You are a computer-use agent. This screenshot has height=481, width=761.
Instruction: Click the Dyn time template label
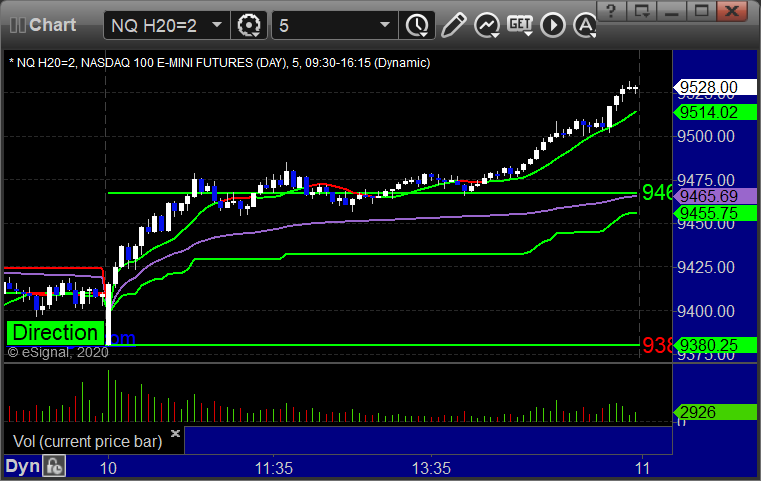pos(22,466)
